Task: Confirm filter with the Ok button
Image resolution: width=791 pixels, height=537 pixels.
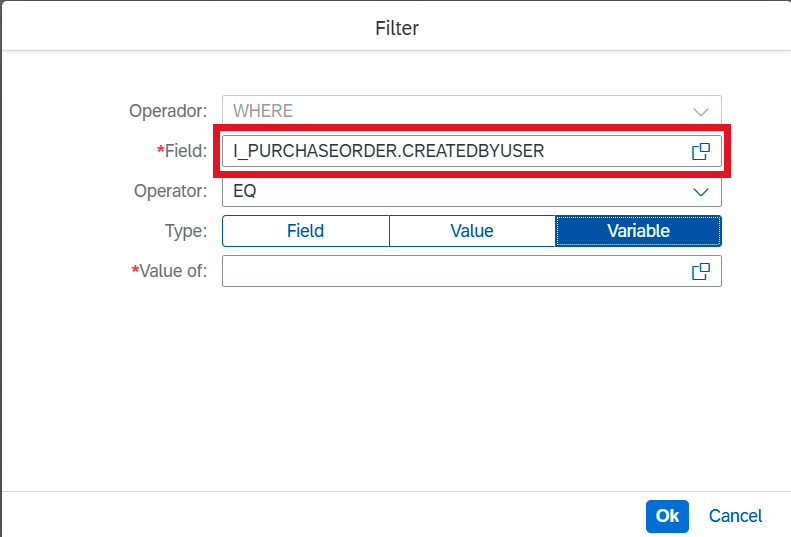Action: point(667,516)
